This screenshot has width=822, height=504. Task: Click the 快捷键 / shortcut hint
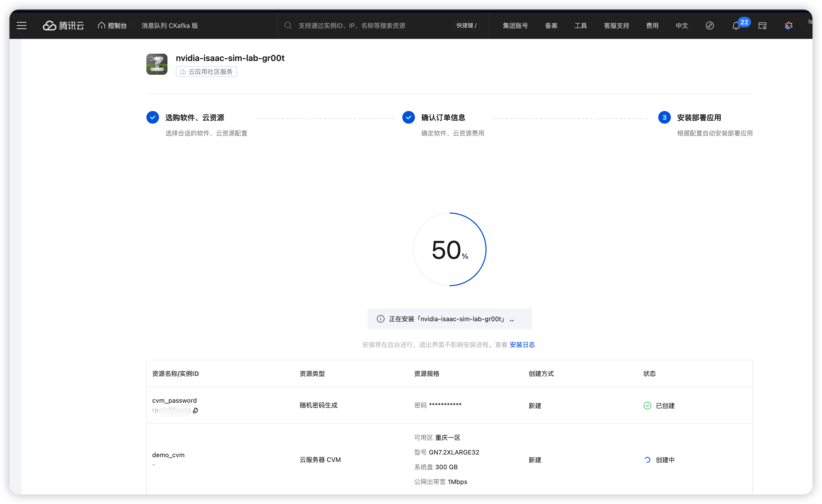pyautogui.click(x=466, y=26)
